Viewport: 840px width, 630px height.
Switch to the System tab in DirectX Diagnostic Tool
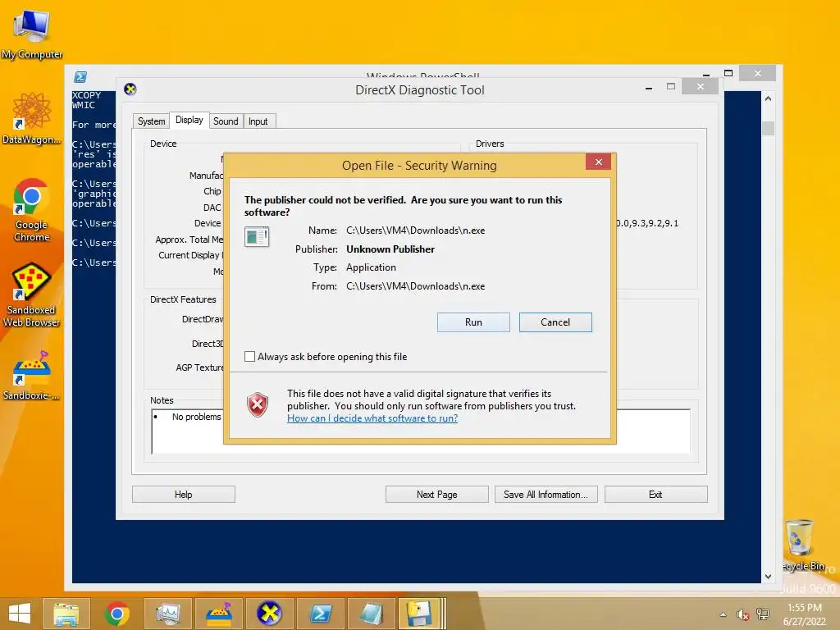[151, 121]
